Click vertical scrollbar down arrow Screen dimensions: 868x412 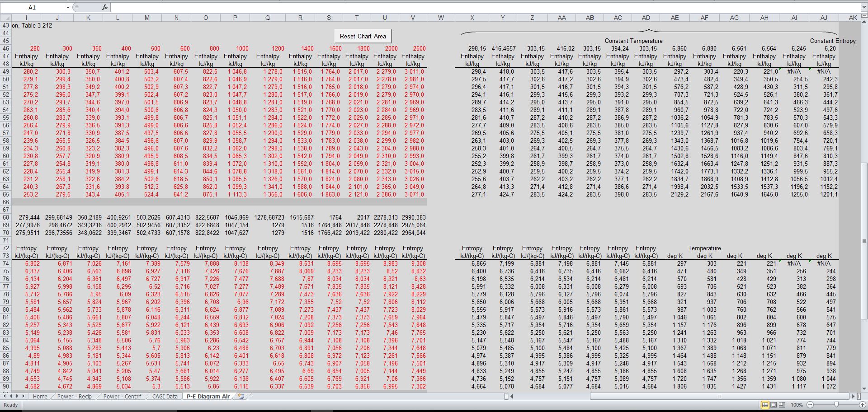point(864,389)
